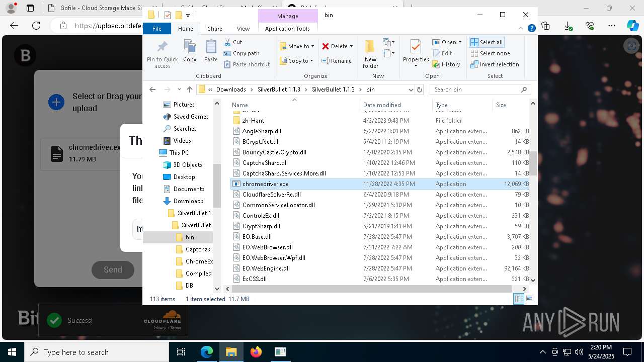Click Cloudflare Privacy link
The image size is (644, 362).
click(159, 328)
